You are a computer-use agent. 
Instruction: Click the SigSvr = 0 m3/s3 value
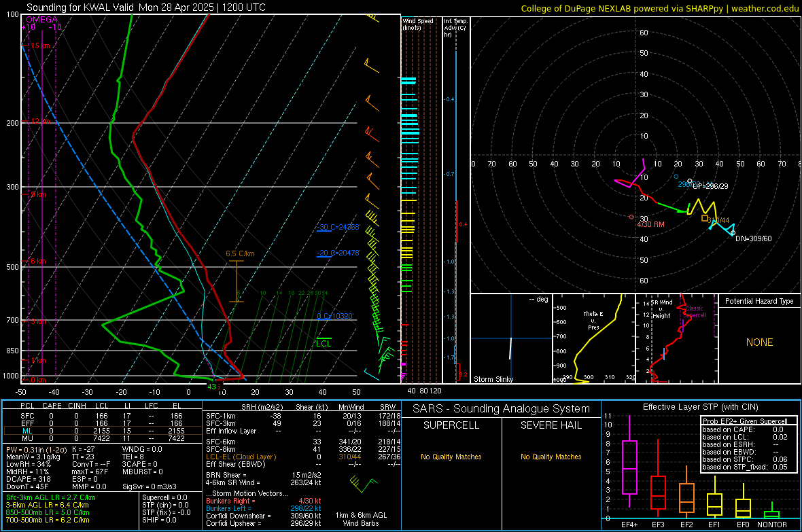[150, 487]
